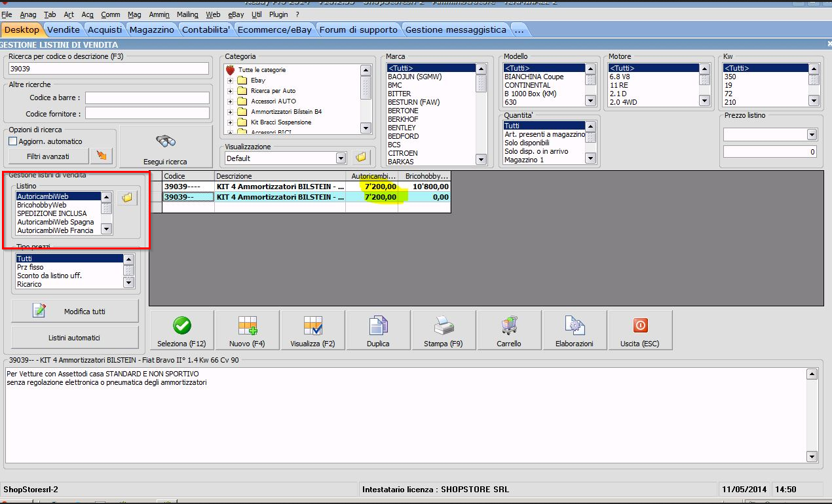The image size is (832, 504).
Task: Run the search with Esegui ricerca binoculars
Action: pos(166,147)
